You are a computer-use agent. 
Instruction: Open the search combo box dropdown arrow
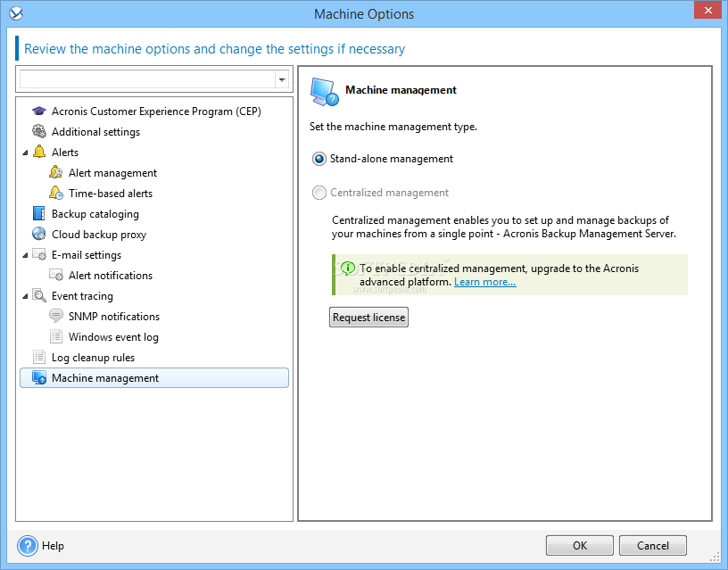point(282,80)
